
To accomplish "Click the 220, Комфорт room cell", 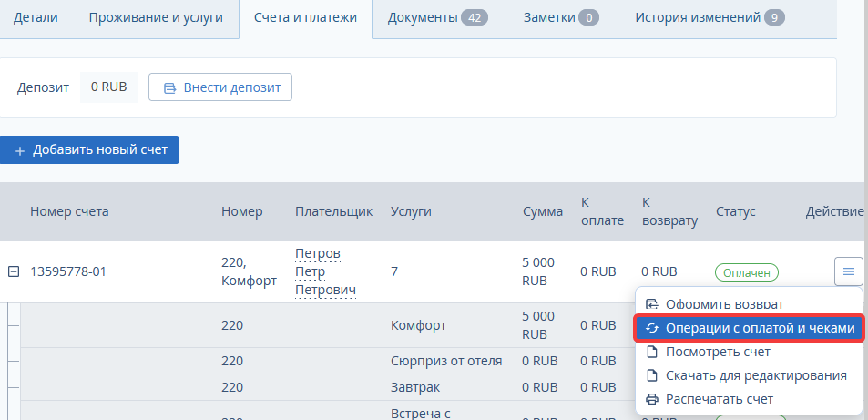I will pos(249,271).
